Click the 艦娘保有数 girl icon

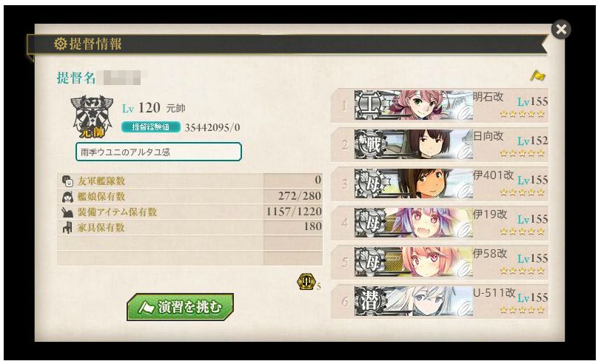pos(67,197)
